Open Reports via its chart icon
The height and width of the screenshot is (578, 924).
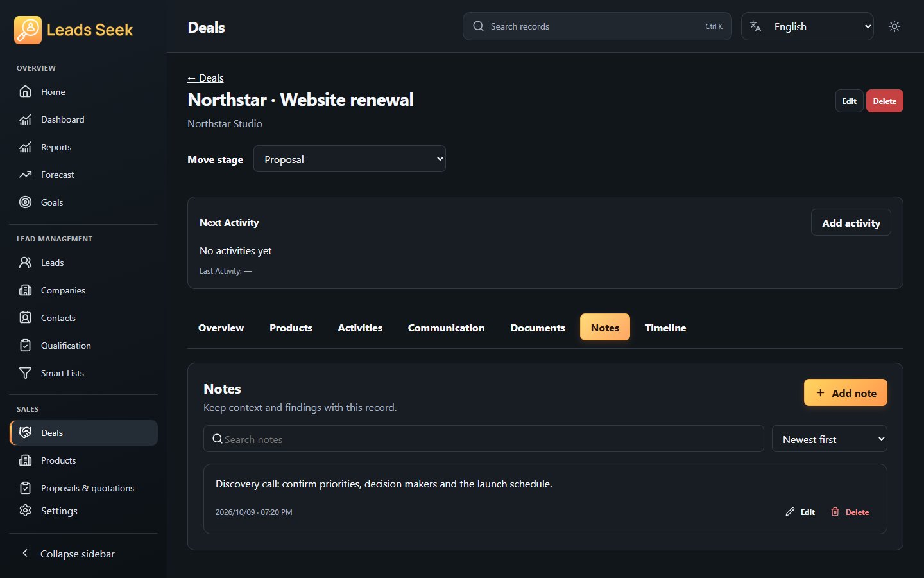click(x=25, y=147)
